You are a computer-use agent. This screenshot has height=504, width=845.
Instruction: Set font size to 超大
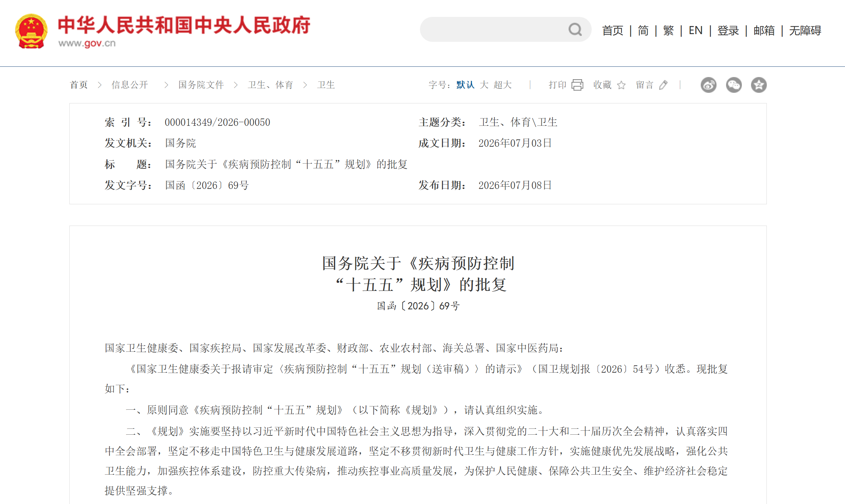tap(503, 85)
